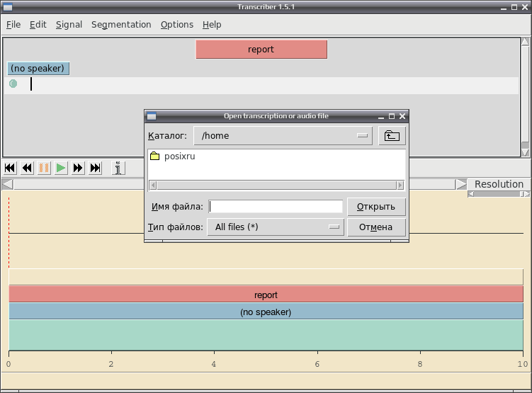
Task: Click the blue (no speaker) timeline segment
Action: coord(266,312)
